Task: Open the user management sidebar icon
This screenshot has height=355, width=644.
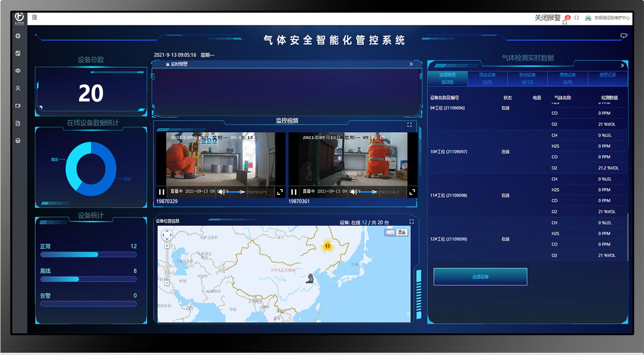Action: point(18,88)
